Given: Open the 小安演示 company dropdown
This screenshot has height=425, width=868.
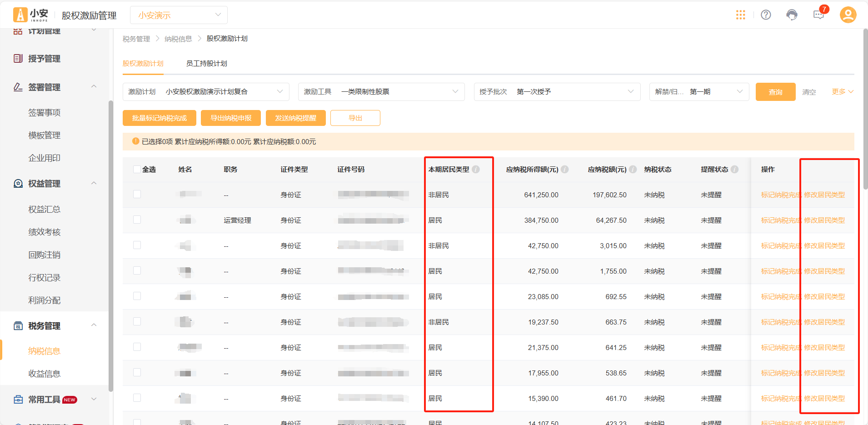Looking at the screenshot, I should [x=179, y=15].
